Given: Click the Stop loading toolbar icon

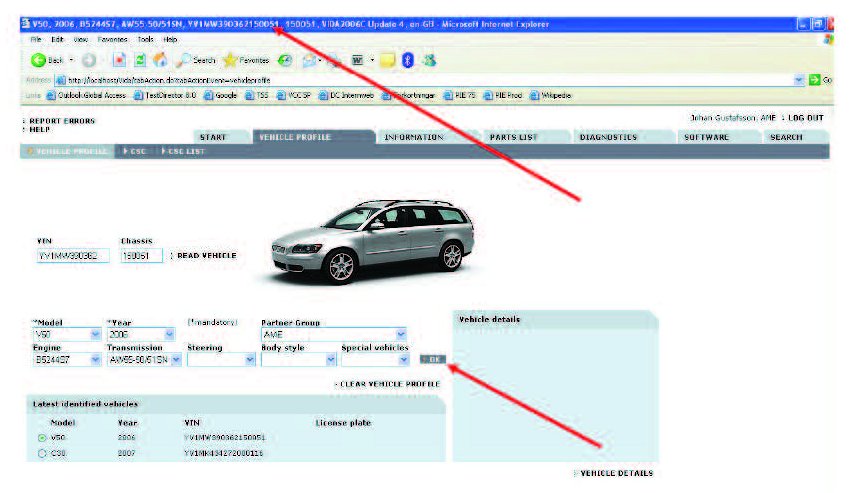Looking at the screenshot, I should [118, 60].
